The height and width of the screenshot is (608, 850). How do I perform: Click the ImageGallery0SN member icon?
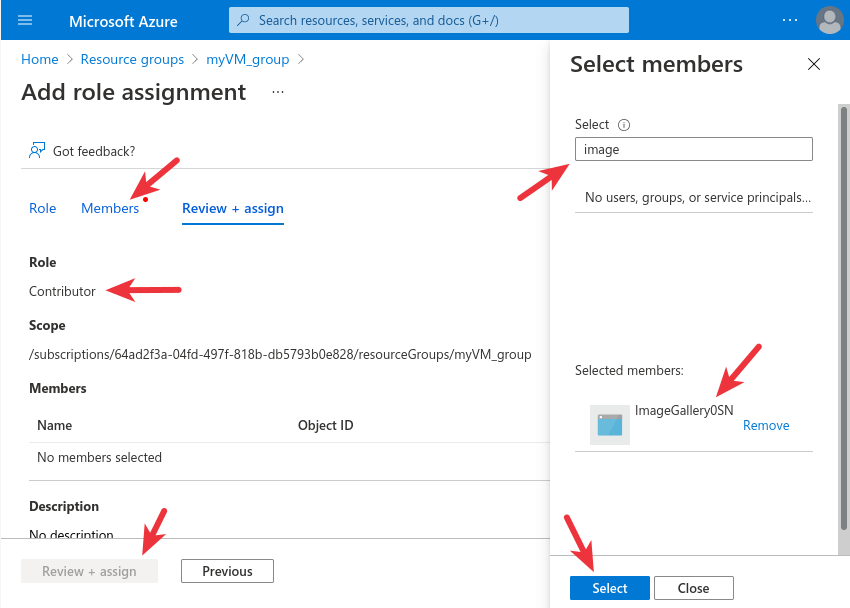(609, 425)
